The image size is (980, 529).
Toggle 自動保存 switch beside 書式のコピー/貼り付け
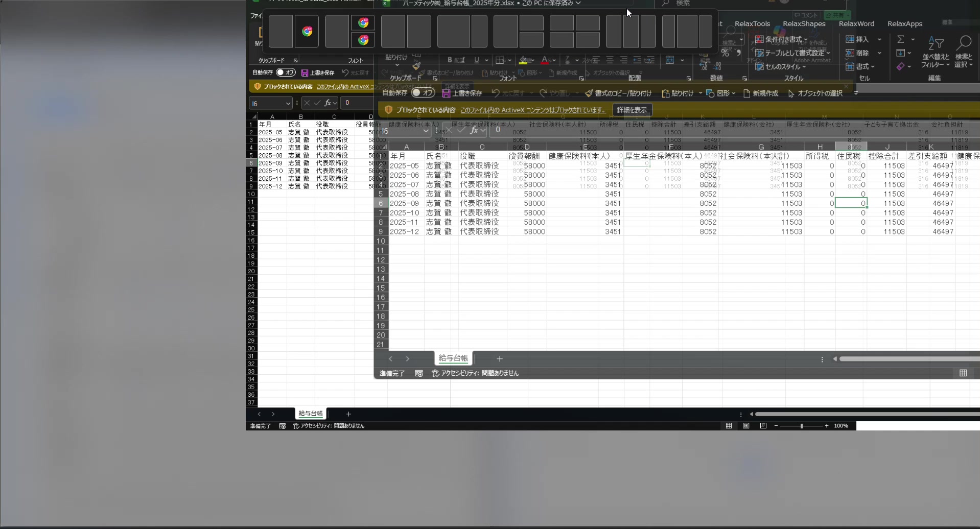pyautogui.click(x=423, y=93)
